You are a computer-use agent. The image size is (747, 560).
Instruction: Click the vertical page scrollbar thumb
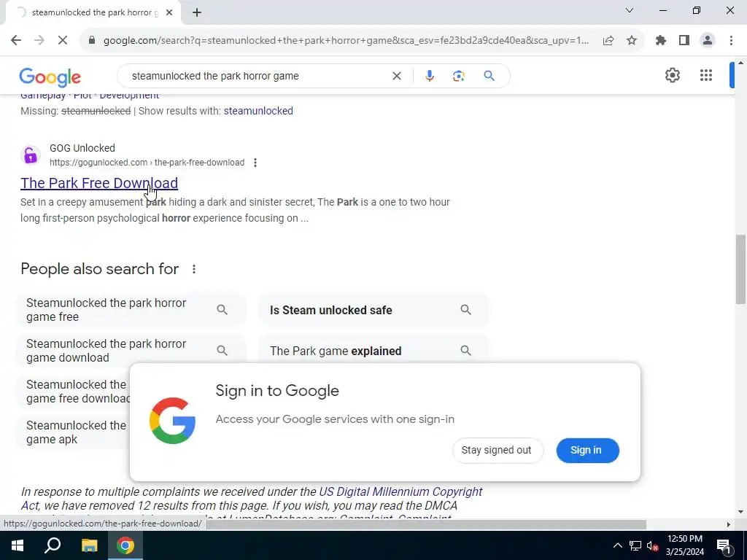coord(740,269)
